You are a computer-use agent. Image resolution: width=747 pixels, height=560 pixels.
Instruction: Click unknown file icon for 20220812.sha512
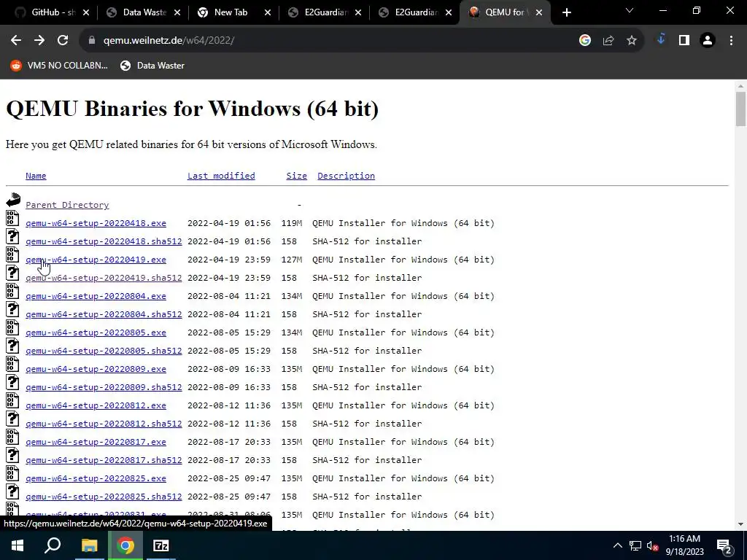click(x=12, y=419)
